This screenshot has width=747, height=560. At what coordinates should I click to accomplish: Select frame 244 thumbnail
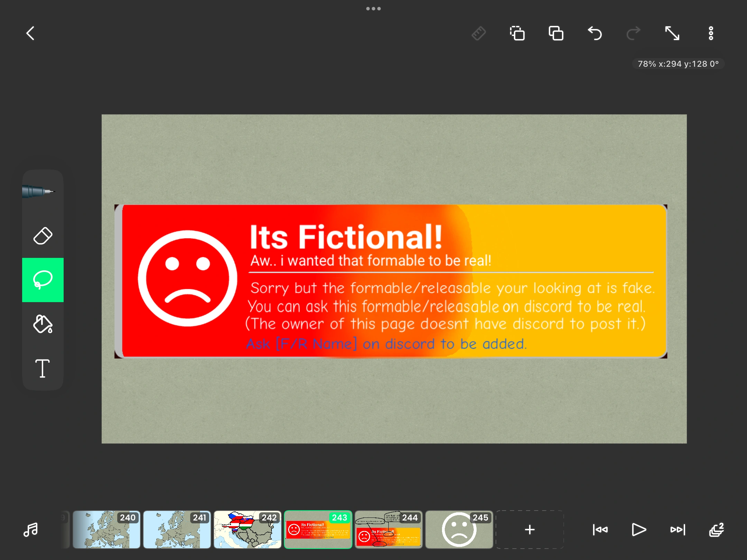(388, 530)
